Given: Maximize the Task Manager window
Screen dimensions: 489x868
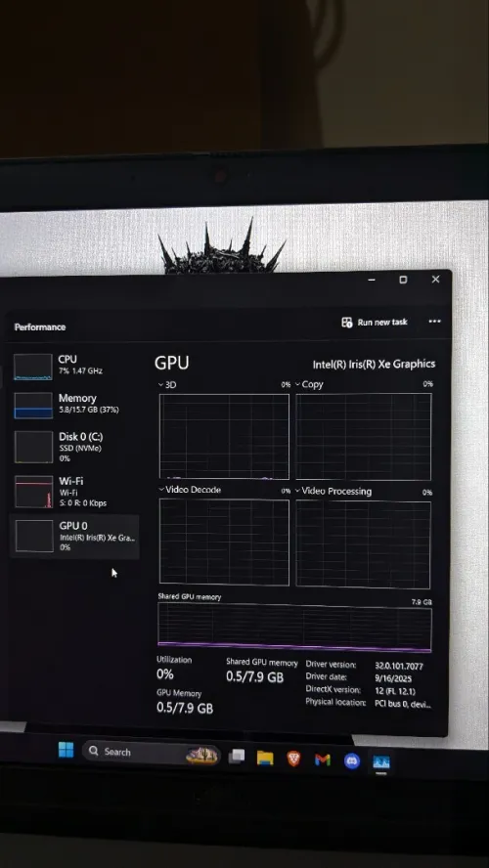Looking at the screenshot, I should 403,280.
